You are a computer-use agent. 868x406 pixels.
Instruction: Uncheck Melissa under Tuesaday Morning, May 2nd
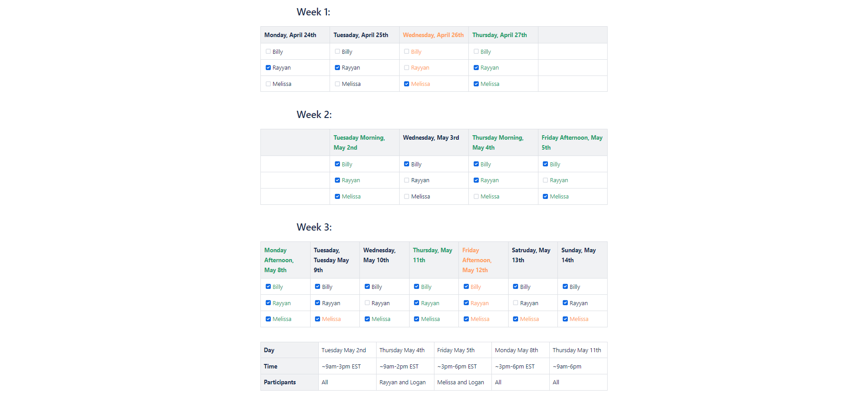(x=337, y=196)
